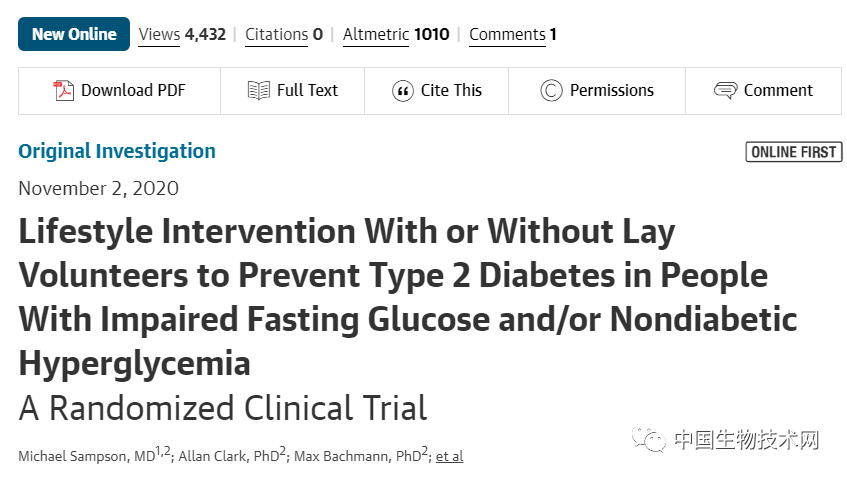Image resolution: width=847 pixels, height=477 pixels.
Task: Click the Original Investigation category link
Action: point(117,151)
